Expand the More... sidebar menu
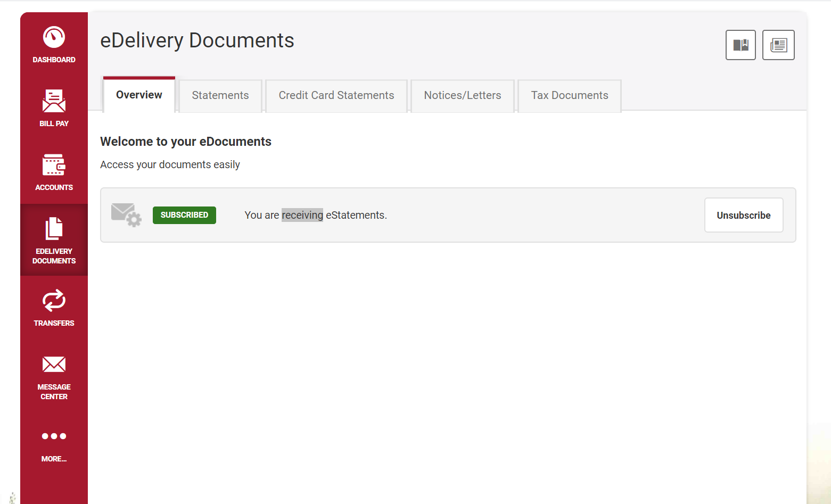This screenshot has height=504, width=831. pyautogui.click(x=54, y=436)
